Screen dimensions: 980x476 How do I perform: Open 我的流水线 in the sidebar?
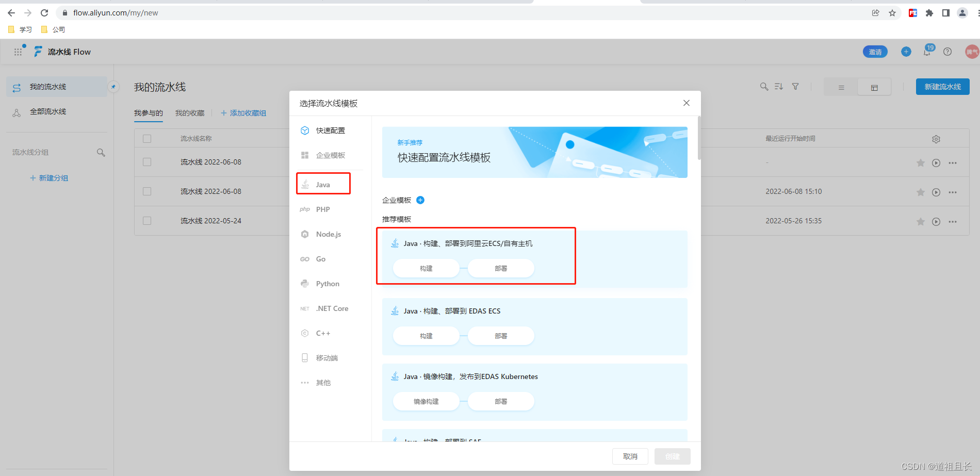click(57, 87)
